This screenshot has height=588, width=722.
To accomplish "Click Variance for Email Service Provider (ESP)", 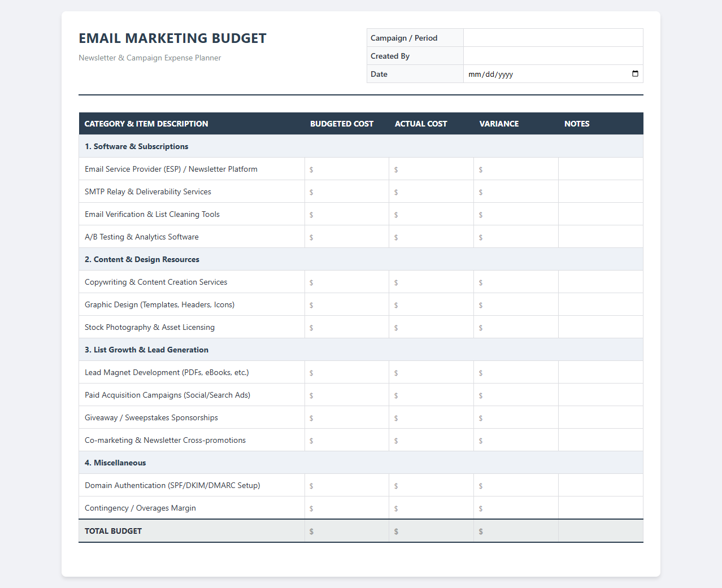I will (x=516, y=169).
